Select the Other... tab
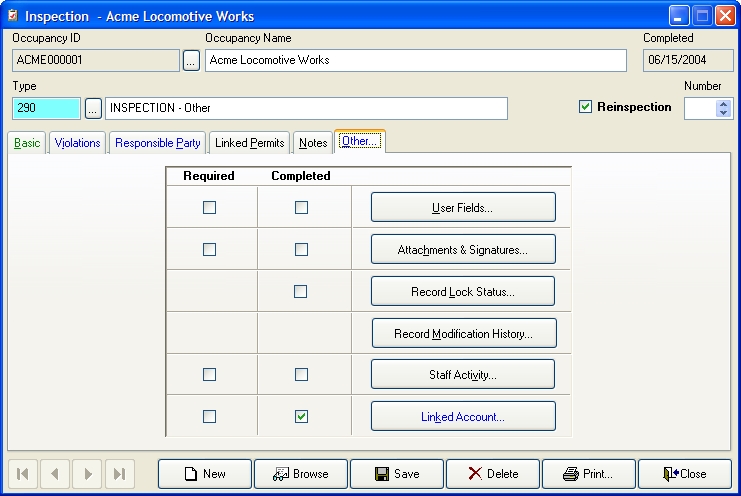The width and height of the screenshot is (741, 496). [360, 141]
